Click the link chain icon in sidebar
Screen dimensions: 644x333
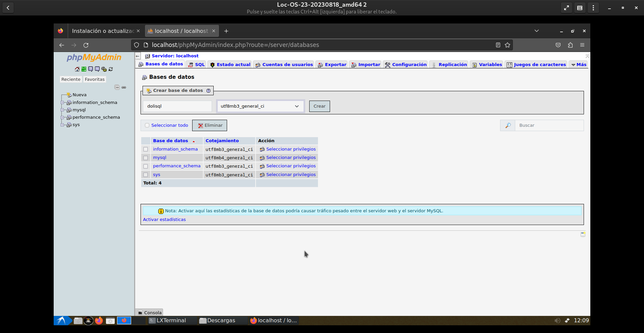point(124,87)
